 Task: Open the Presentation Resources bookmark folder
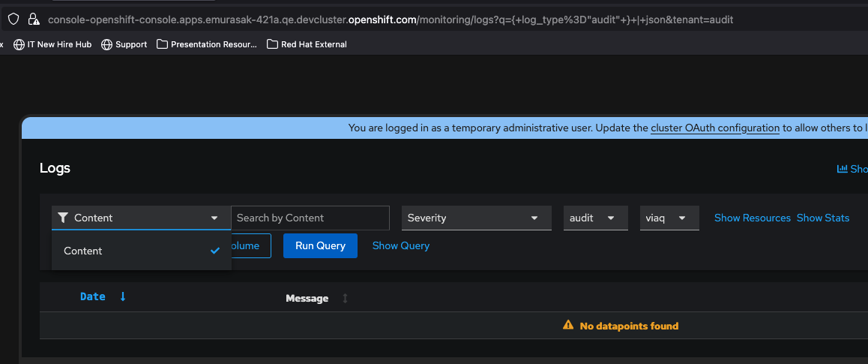[x=207, y=44]
